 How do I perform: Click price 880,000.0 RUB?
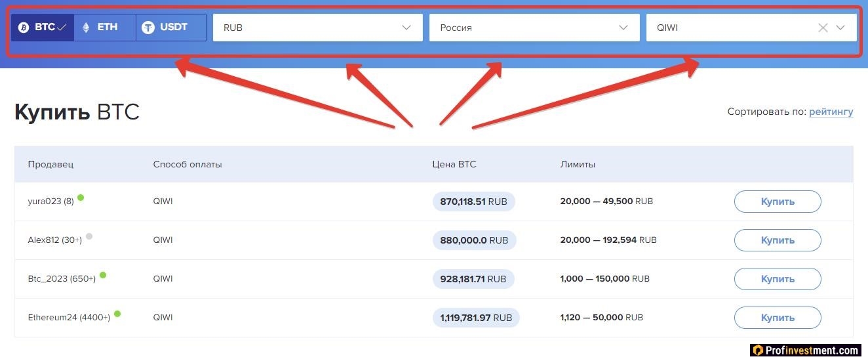tap(475, 240)
